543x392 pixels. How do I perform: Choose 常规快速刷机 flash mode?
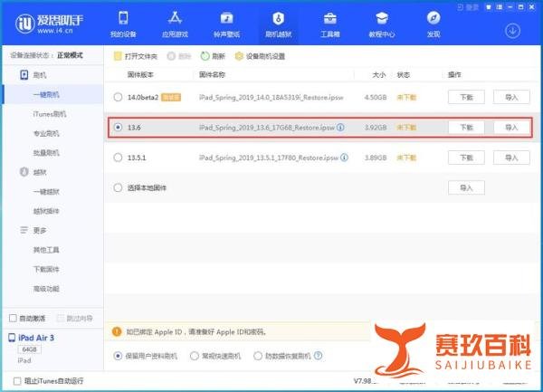click(x=195, y=356)
